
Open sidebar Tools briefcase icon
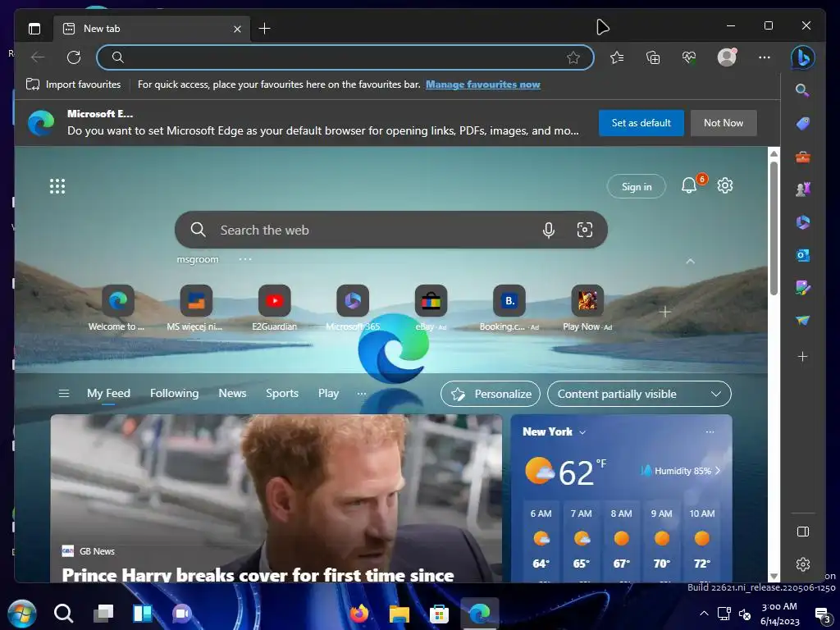click(802, 157)
